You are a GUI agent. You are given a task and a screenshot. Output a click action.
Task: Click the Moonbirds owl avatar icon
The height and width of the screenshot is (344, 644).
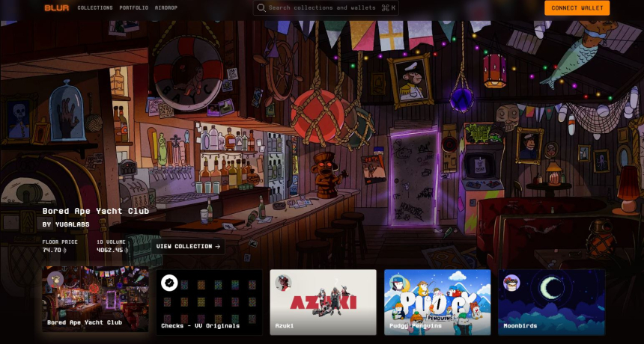pos(511,283)
